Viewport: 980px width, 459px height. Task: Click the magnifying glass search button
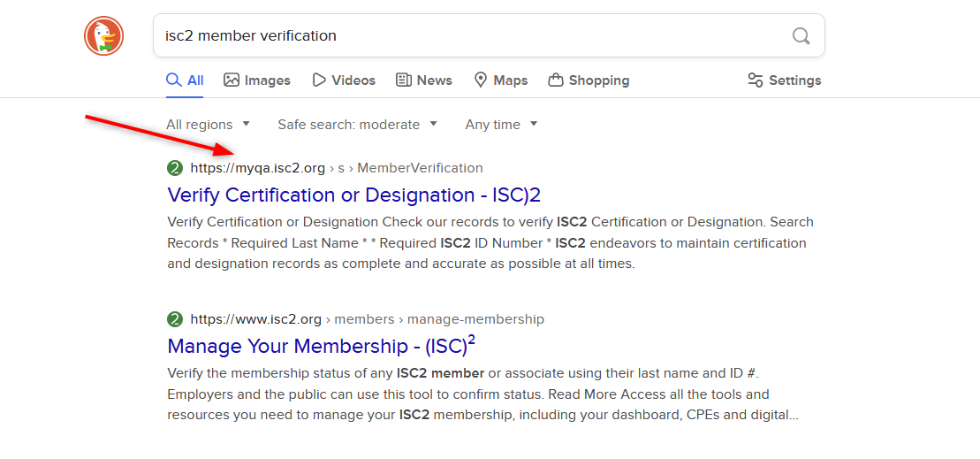tap(801, 36)
